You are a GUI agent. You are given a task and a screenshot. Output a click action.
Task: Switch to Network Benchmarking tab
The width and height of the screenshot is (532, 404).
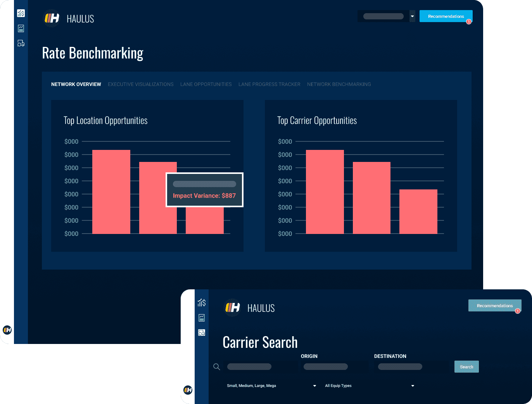pyautogui.click(x=339, y=84)
